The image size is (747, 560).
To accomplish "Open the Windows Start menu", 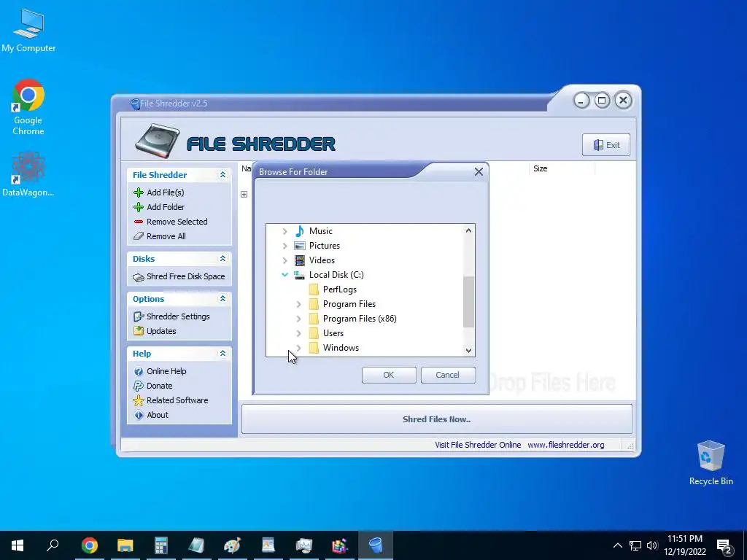I will click(x=18, y=545).
